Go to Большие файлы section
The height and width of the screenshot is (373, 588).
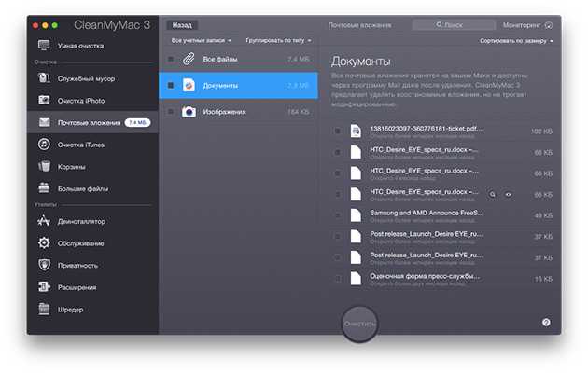(92, 188)
